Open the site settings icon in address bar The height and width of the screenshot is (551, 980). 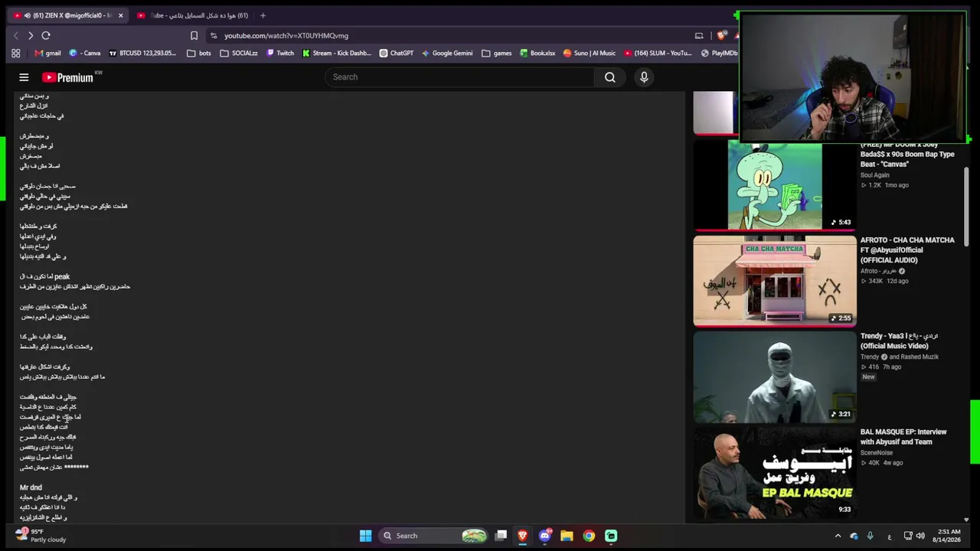click(x=214, y=35)
